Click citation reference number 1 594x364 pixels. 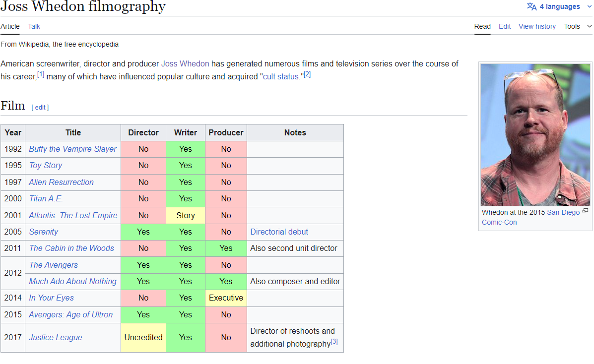tap(41, 74)
